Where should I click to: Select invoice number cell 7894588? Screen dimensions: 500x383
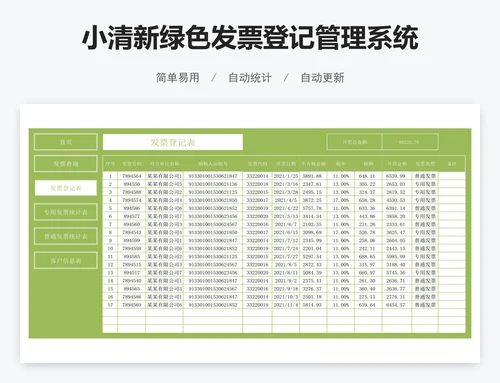[x=132, y=192]
